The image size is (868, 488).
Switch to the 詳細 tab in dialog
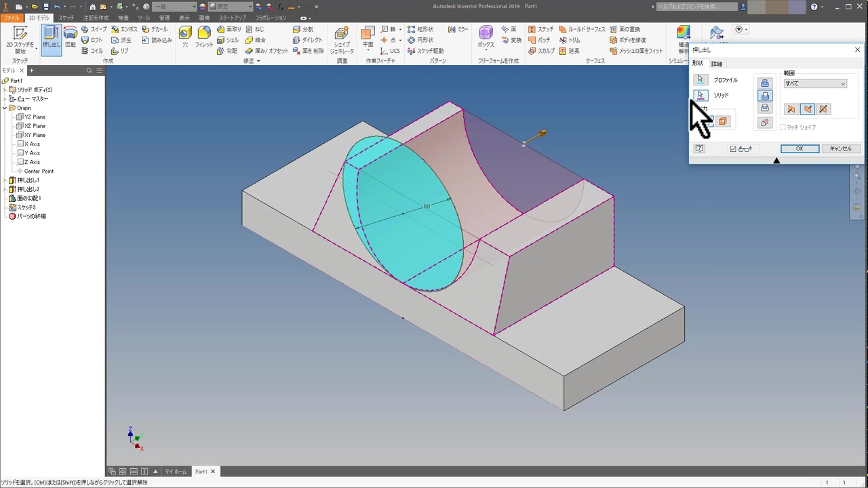click(x=717, y=64)
